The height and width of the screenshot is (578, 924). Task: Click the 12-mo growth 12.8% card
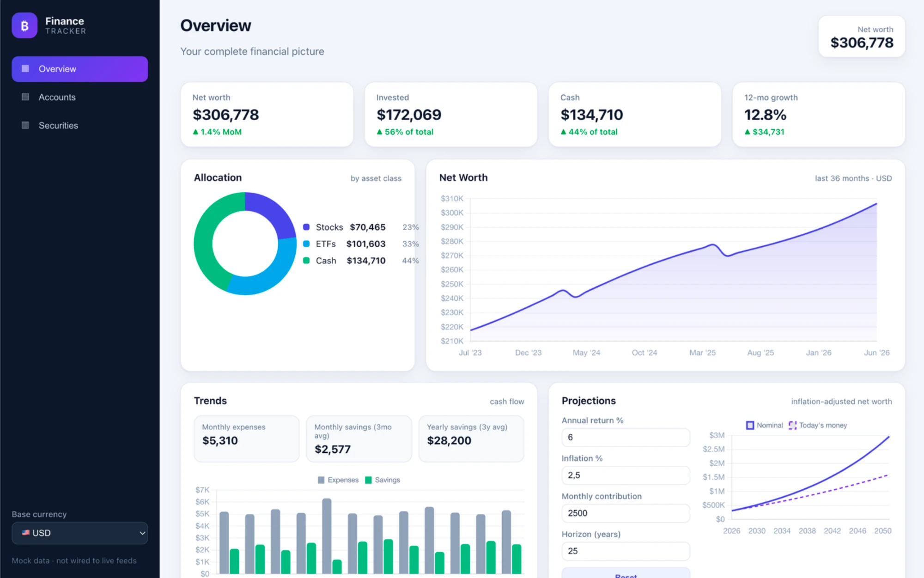819,115
